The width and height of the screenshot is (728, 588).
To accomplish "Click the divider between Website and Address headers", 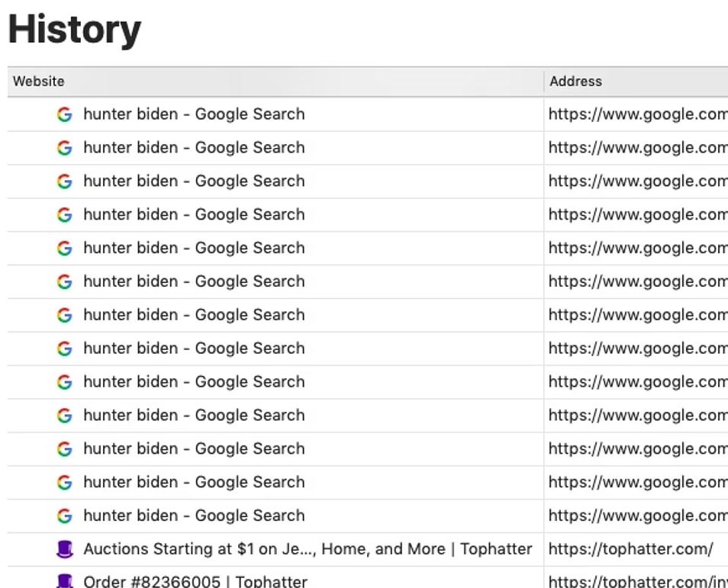I will tap(543, 82).
